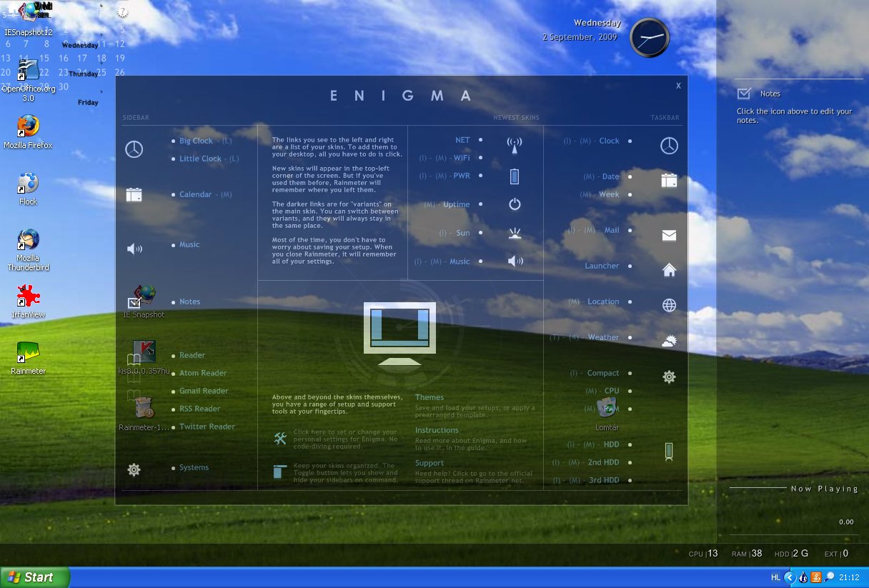Click the Uptime power icon
This screenshot has width=869, height=588.
tap(515, 204)
